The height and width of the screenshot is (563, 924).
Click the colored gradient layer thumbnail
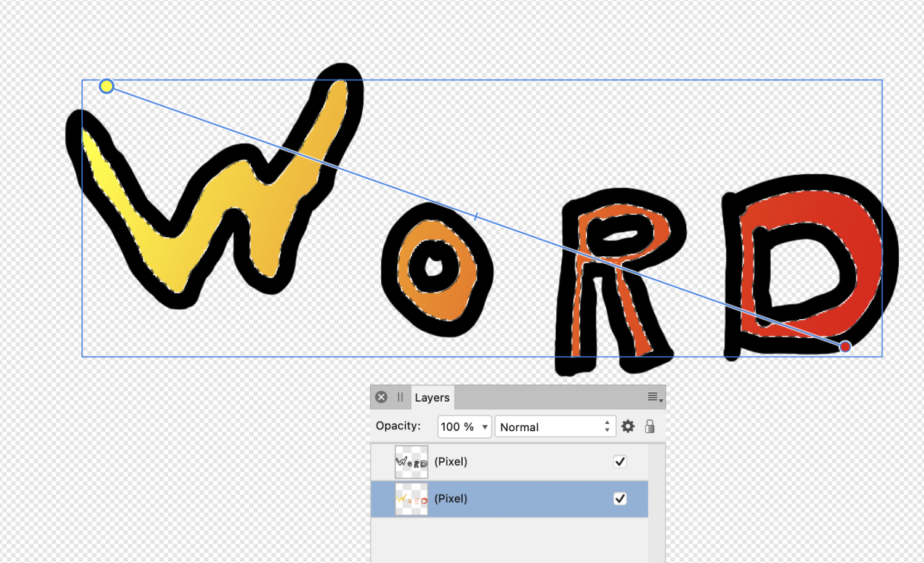[x=411, y=499]
